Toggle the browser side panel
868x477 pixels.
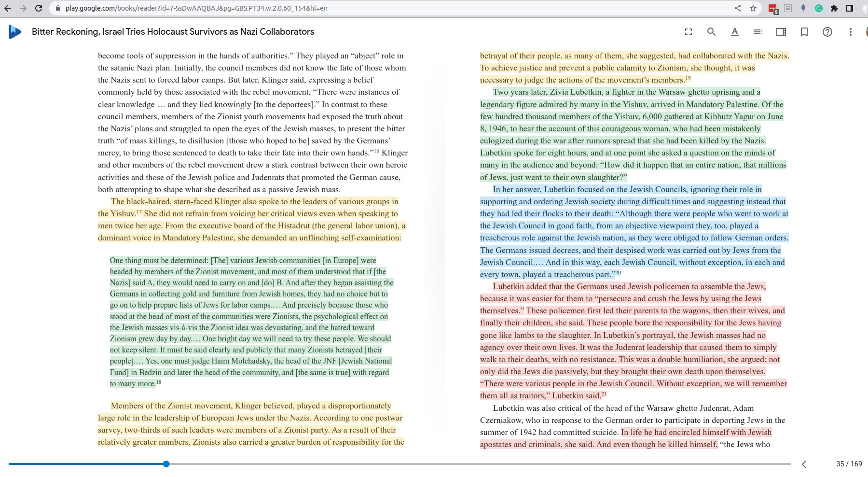click(x=850, y=8)
